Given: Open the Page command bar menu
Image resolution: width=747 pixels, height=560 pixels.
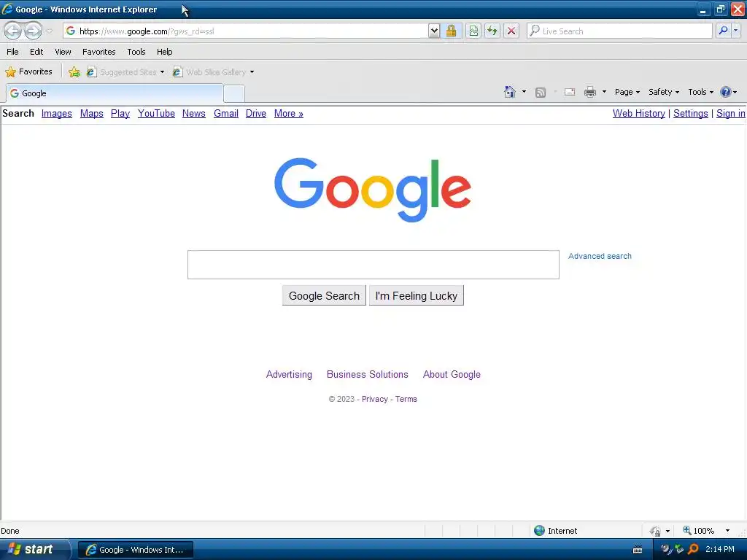Looking at the screenshot, I should (627, 92).
